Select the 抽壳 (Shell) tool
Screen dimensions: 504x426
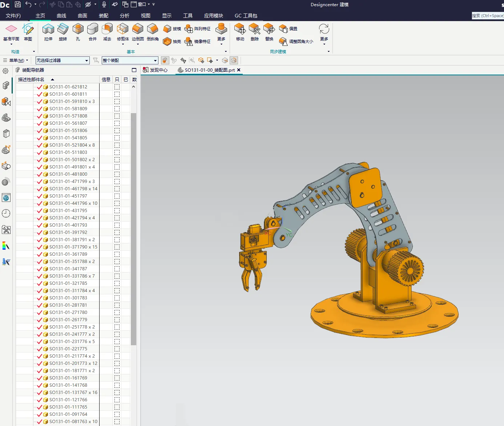pos(172,41)
